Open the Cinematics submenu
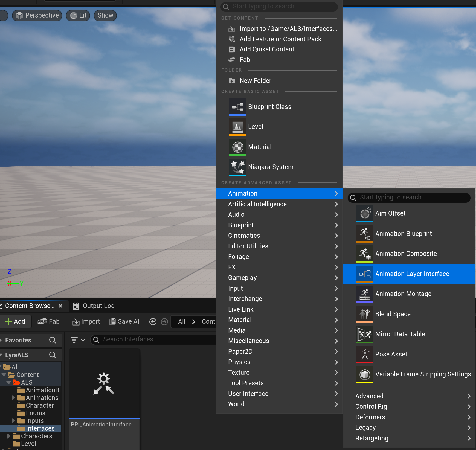The image size is (476, 450). (x=279, y=236)
